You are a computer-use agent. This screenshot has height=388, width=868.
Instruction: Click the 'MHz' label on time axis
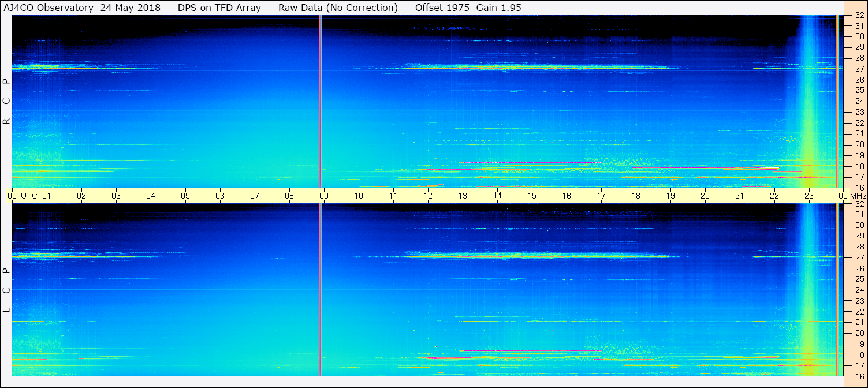[858, 196]
